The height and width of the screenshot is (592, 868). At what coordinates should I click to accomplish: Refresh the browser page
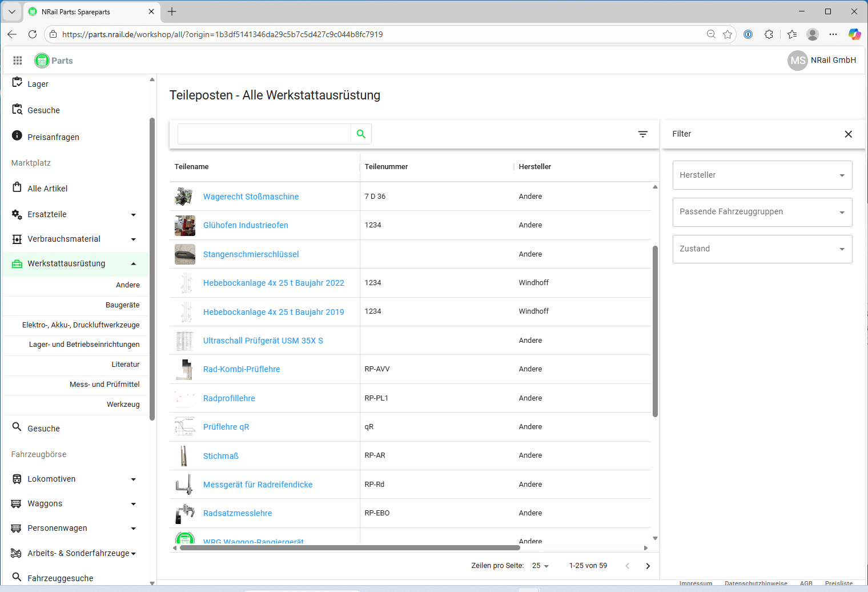click(33, 34)
